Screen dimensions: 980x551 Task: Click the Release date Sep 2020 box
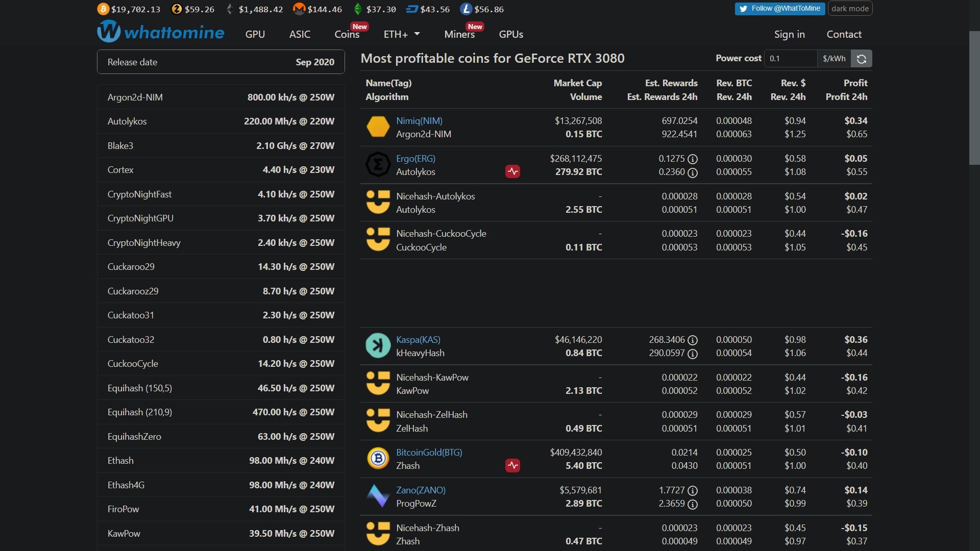[221, 62]
